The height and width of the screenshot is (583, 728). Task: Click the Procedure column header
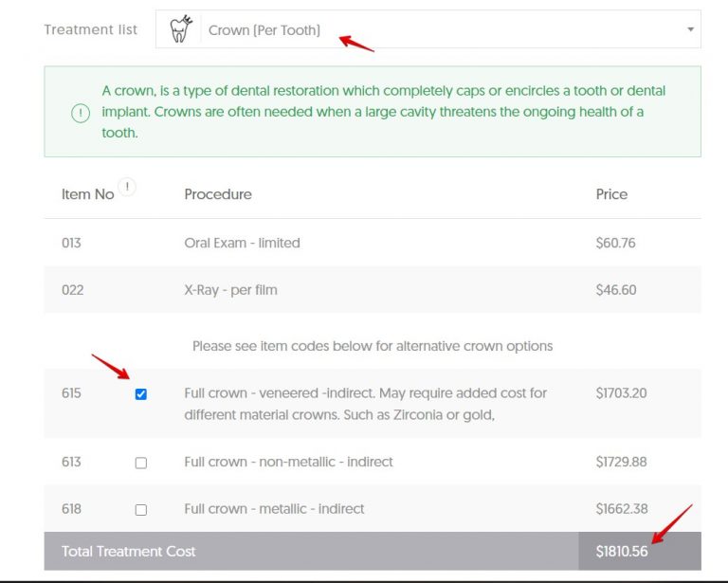click(x=218, y=194)
